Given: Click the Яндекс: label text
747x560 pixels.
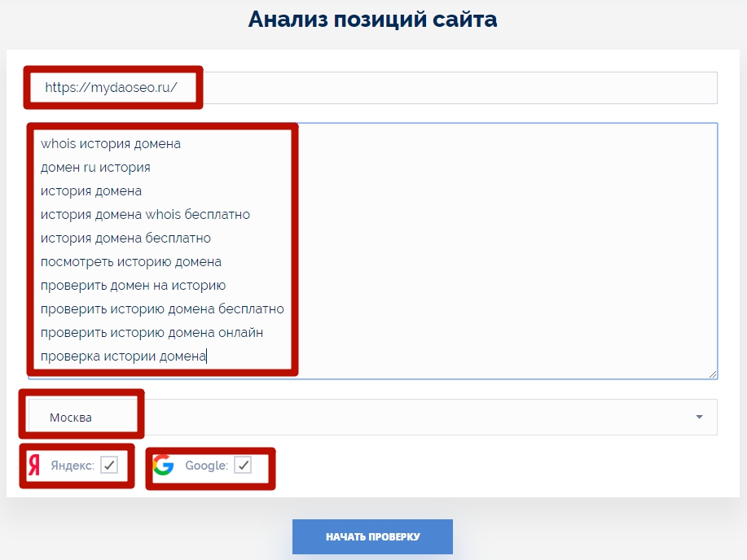Looking at the screenshot, I should pos(73,466).
